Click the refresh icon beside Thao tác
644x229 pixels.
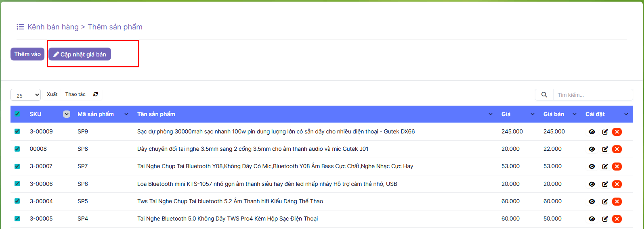[x=96, y=94]
